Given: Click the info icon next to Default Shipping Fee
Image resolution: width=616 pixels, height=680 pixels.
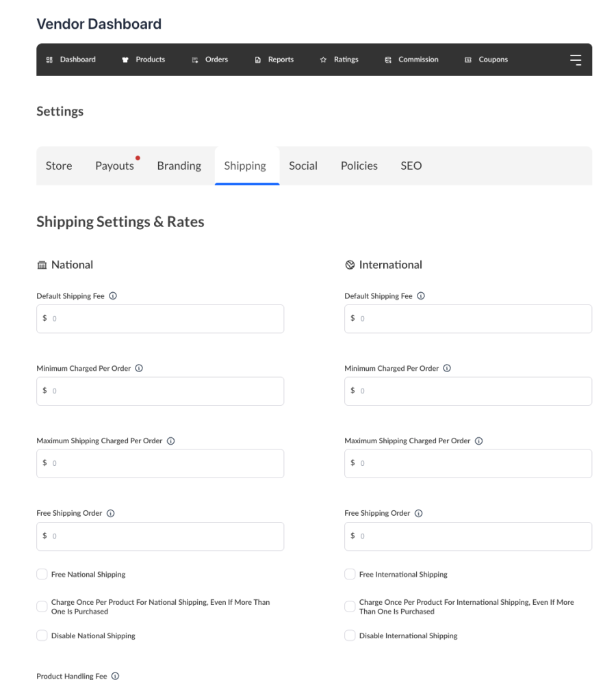Looking at the screenshot, I should [x=113, y=296].
